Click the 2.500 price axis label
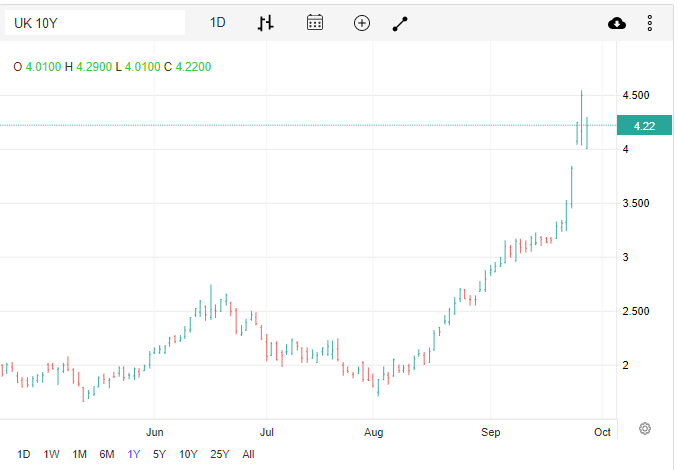The height and width of the screenshot is (470, 678). [636, 311]
